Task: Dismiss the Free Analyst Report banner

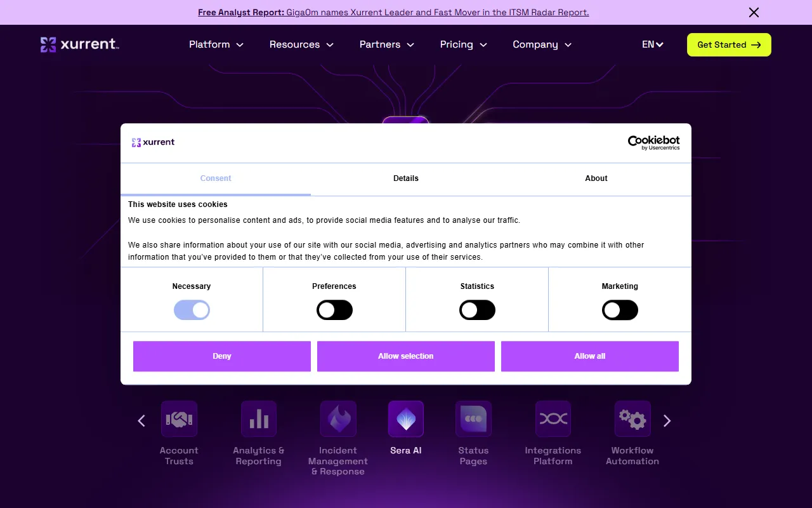Action: click(754, 13)
